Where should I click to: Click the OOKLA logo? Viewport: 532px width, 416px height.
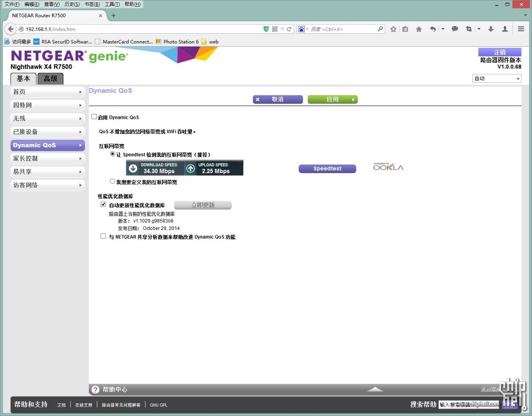click(x=388, y=167)
